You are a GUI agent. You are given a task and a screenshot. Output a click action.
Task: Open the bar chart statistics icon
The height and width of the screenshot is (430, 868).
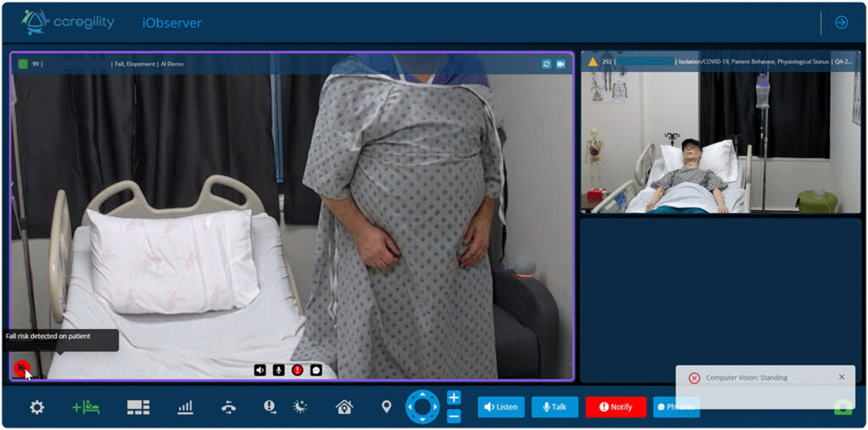pos(185,407)
